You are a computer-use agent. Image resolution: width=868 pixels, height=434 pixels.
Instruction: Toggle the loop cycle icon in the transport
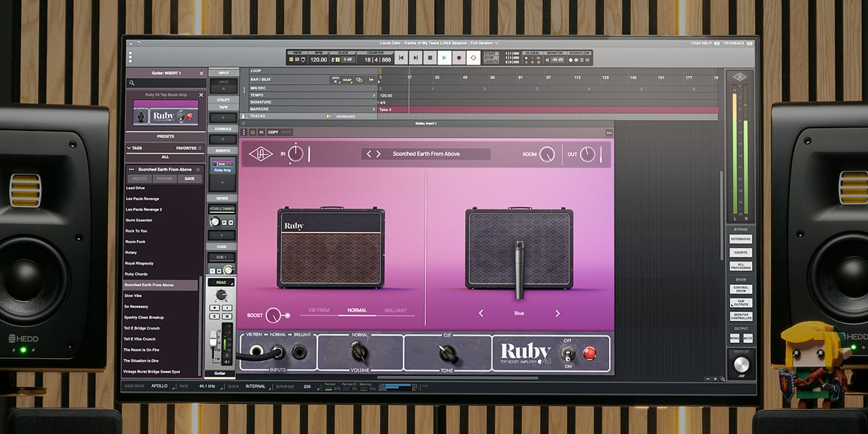pyautogui.click(x=473, y=58)
